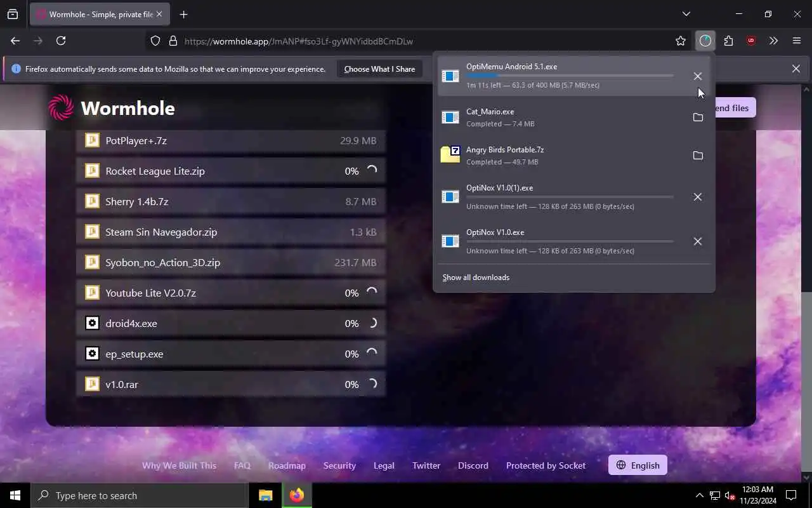Click Firefox icon on taskbar
The height and width of the screenshot is (508, 812).
click(296, 495)
